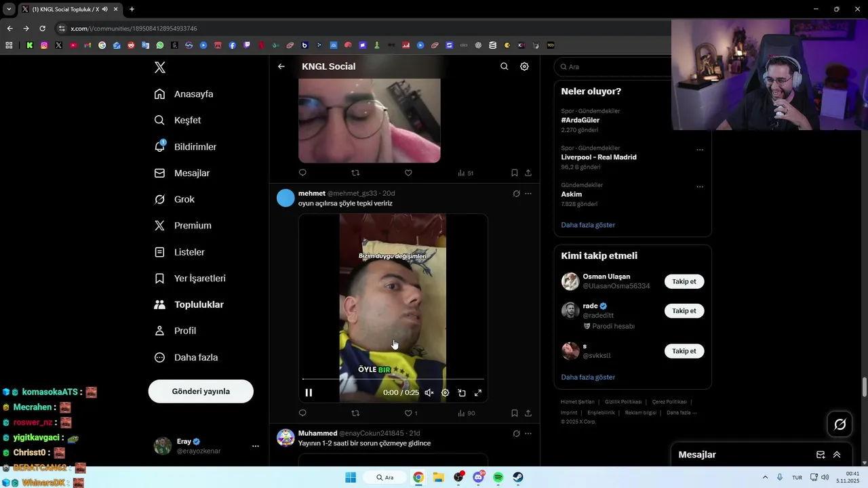Repost mehmet's post
Viewport: 868px width, 488px height.
355,413
